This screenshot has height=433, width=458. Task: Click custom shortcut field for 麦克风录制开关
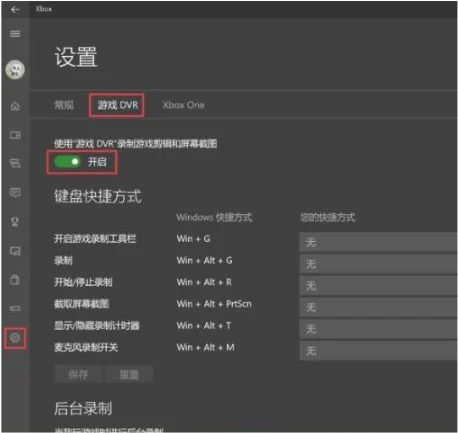tap(378, 351)
